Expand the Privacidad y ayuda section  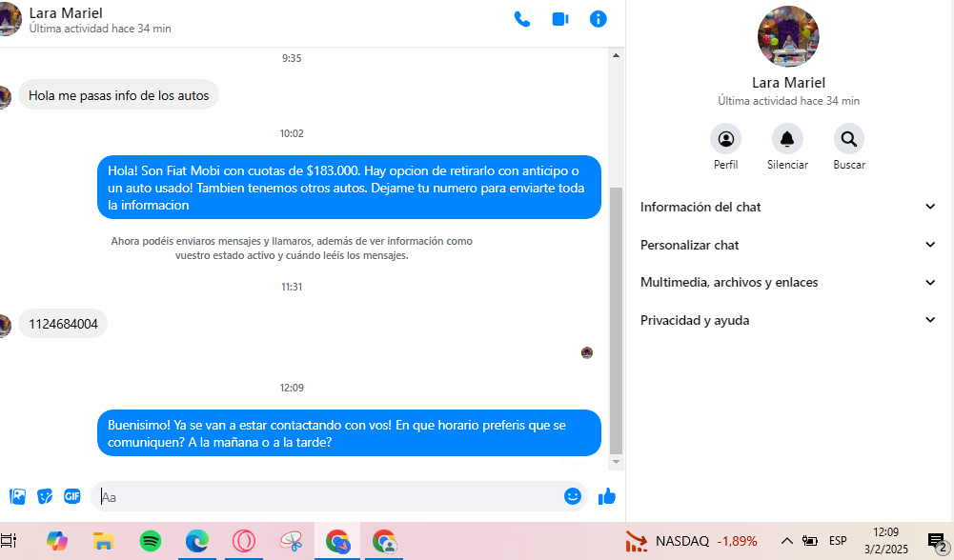click(788, 320)
